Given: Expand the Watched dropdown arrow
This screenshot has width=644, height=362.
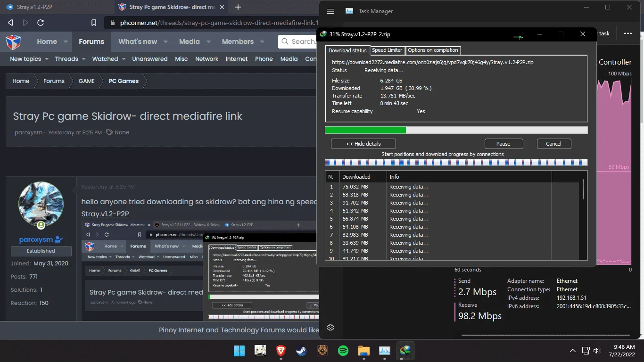Looking at the screenshot, I should [x=124, y=59].
